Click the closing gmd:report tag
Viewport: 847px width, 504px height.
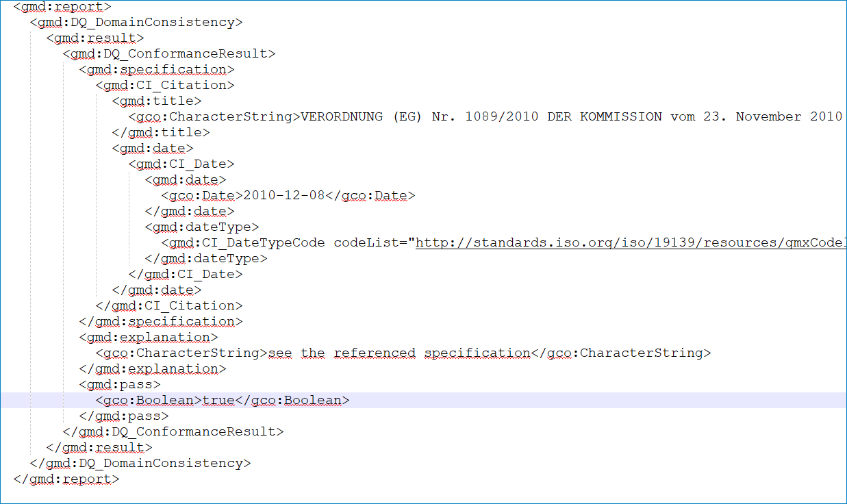coord(66,479)
